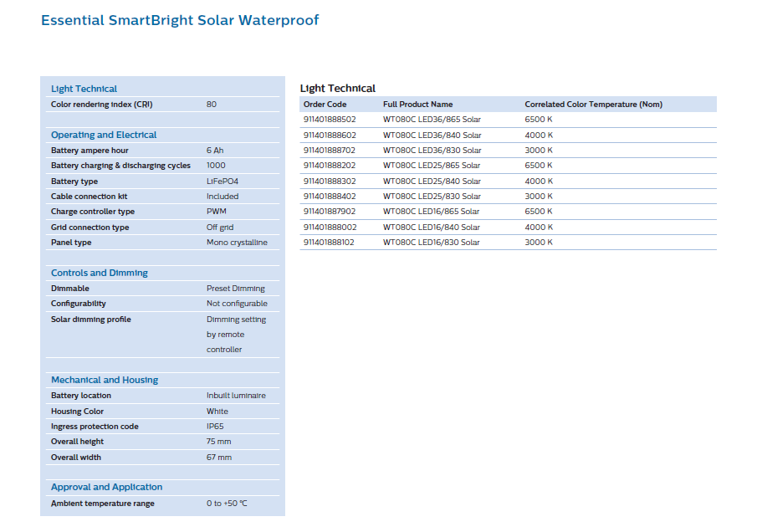Select order code 911401888202
The height and width of the screenshot is (532, 757).
pos(330,165)
